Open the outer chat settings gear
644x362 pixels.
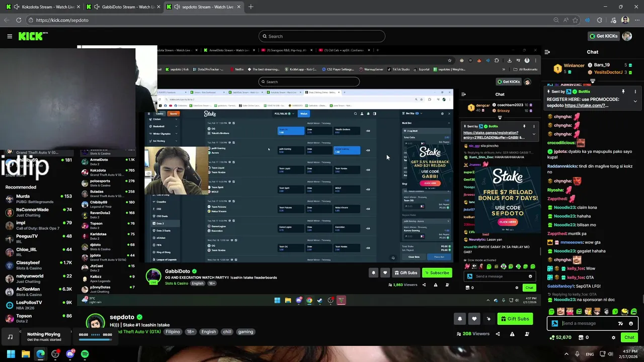click(x=613, y=337)
